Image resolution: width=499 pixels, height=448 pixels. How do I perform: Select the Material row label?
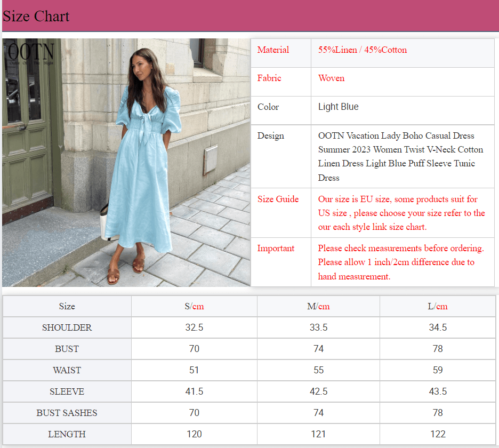(273, 50)
